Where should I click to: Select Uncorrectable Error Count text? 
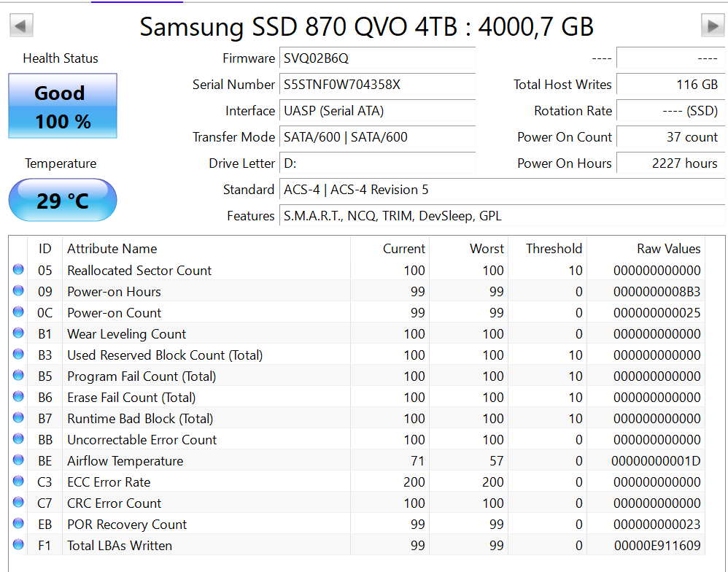pyautogui.click(x=142, y=440)
